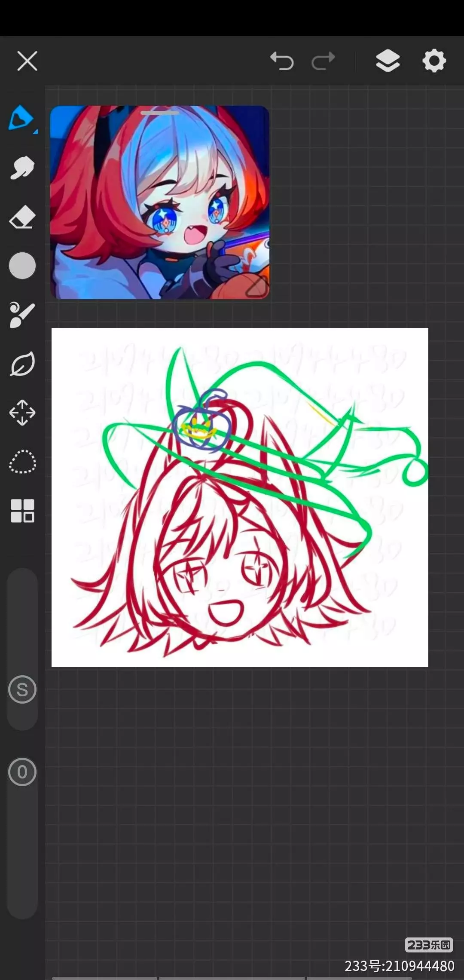Open the color picker circle

pyautogui.click(x=22, y=266)
